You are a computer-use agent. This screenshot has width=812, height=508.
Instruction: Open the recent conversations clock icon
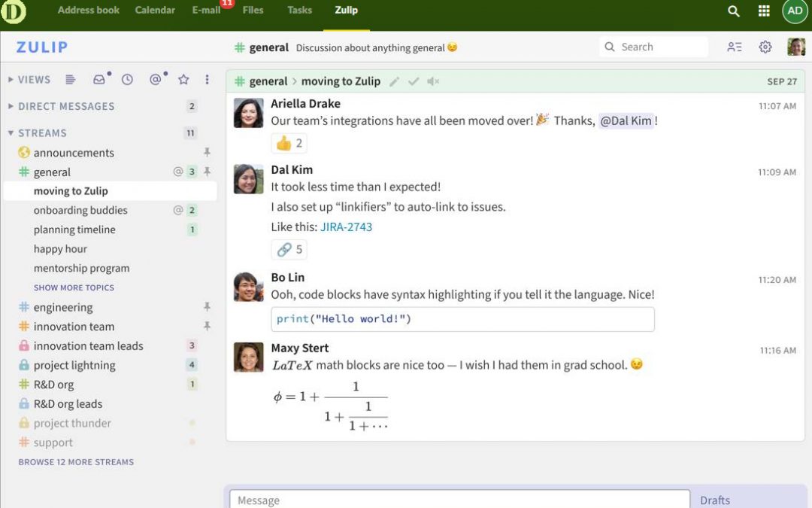coord(127,79)
